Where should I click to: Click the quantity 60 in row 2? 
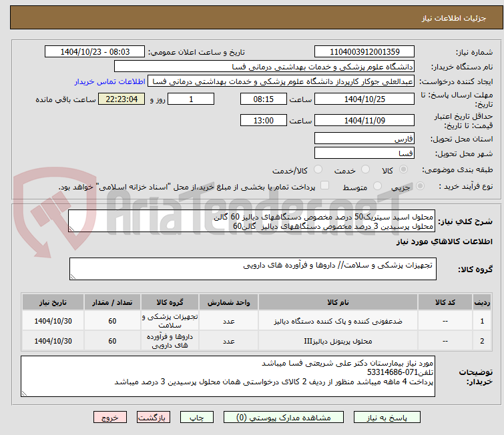pyautogui.click(x=112, y=340)
